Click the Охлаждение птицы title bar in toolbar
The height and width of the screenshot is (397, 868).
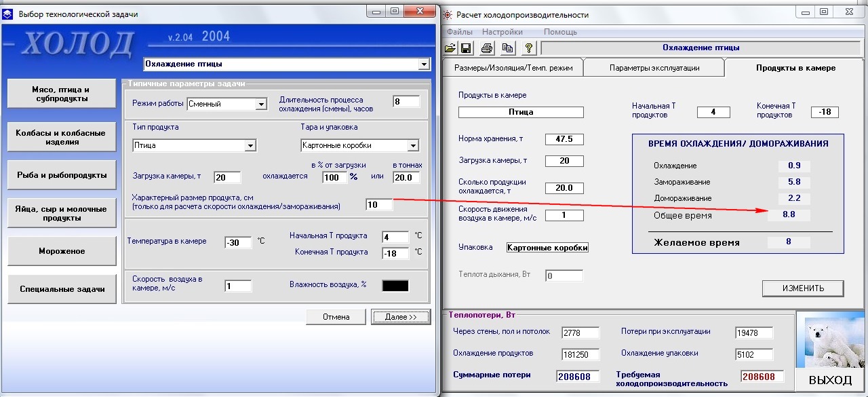[x=701, y=48]
